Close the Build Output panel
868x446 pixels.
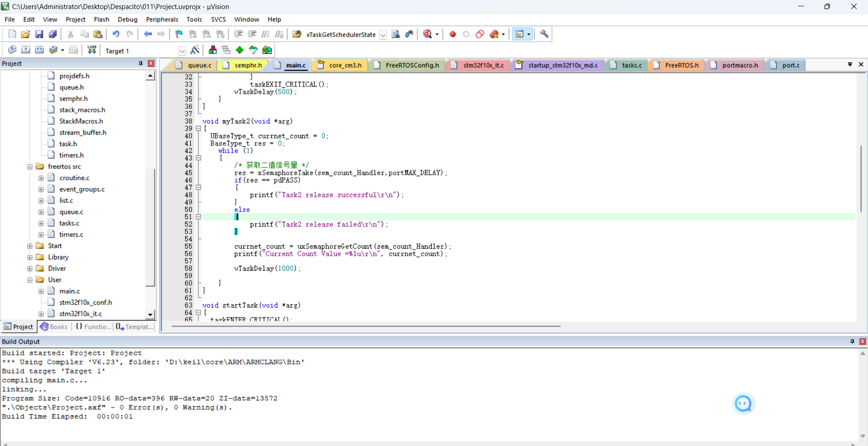pyautogui.click(x=863, y=341)
